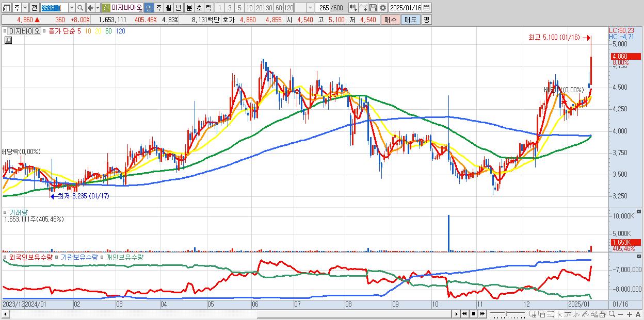The image size is (644, 320).
Task: Click the 개인보유수량 legend label
Action: pyautogui.click(x=124, y=257)
